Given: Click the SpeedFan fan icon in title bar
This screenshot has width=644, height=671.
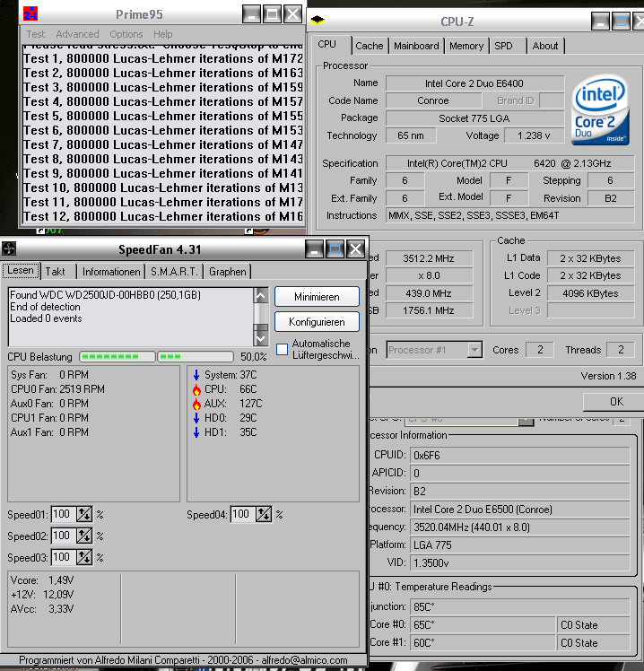Looking at the screenshot, I should 9,248.
